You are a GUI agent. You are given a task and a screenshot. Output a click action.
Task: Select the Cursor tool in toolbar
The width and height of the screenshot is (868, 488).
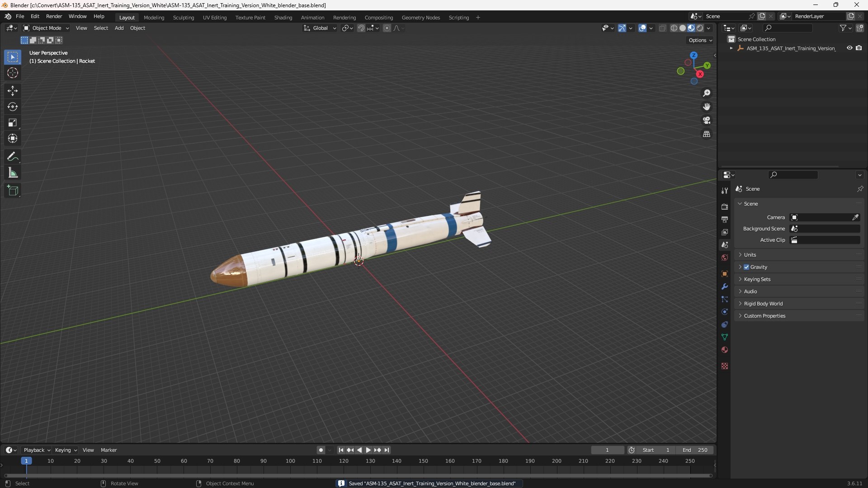(13, 73)
